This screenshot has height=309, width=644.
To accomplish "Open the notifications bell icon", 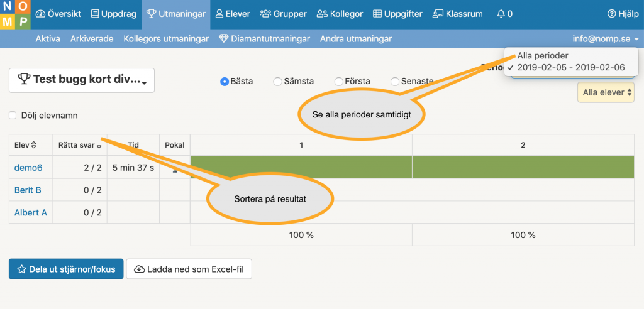I will (500, 14).
